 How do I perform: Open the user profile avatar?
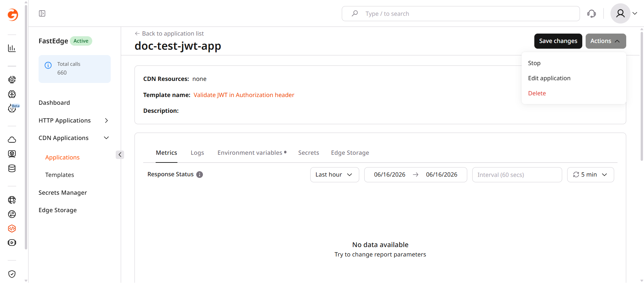(620, 13)
